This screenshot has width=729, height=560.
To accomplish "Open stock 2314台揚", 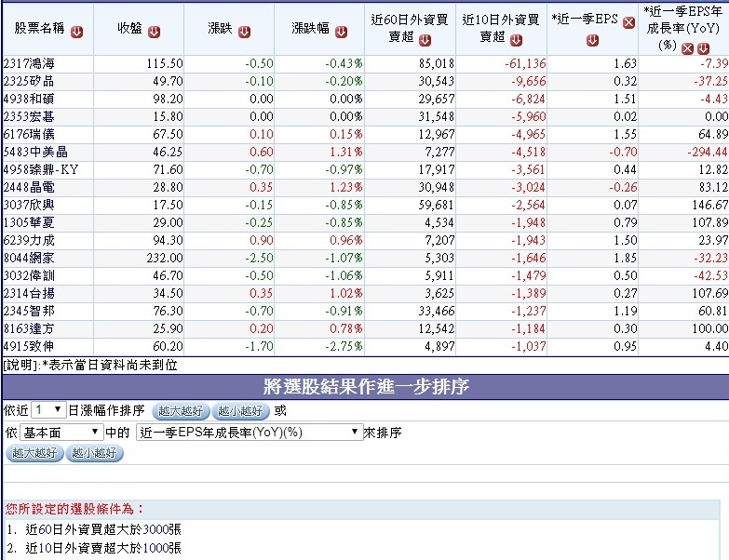I will click(29, 293).
